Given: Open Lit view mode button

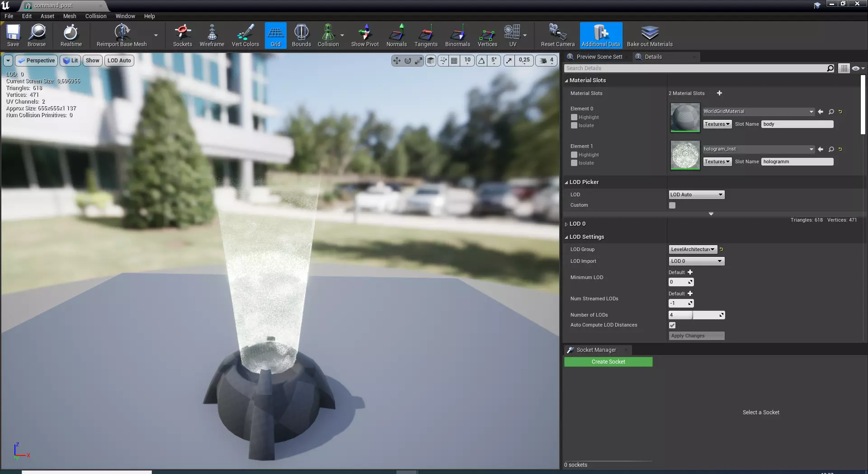Looking at the screenshot, I should pyautogui.click(x=70, y=61).
